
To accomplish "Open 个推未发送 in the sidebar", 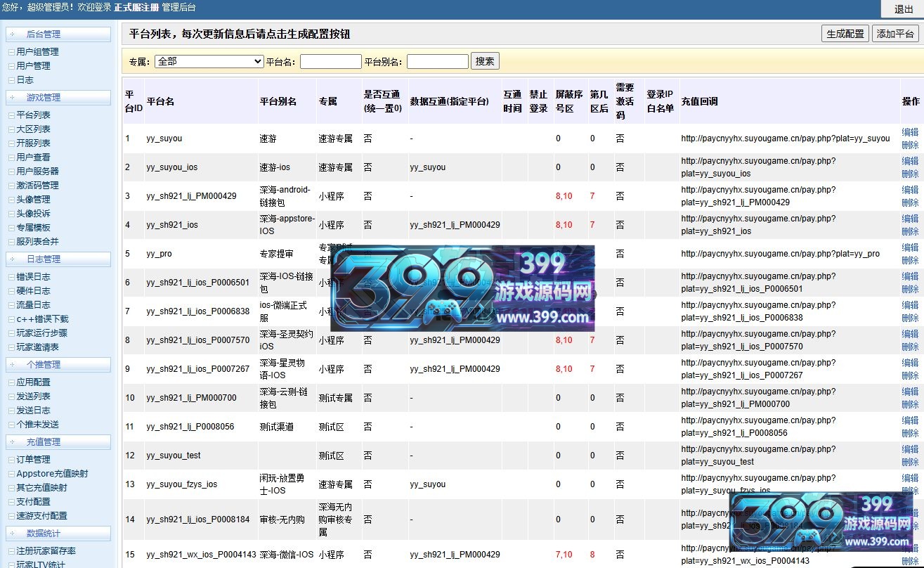I will (38, 425).
